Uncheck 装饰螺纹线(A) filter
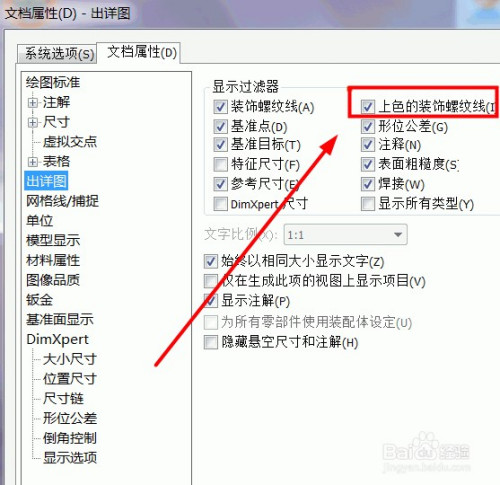The width and height of the screenshot is (500, 485). pos(220,107)
